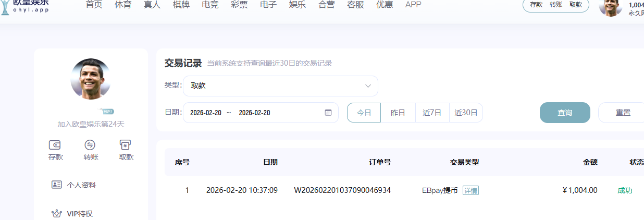Click 详情 details link for EBpay提币
Image resolution: width=644 pixels, height=220 pixels.
(470, 190)
